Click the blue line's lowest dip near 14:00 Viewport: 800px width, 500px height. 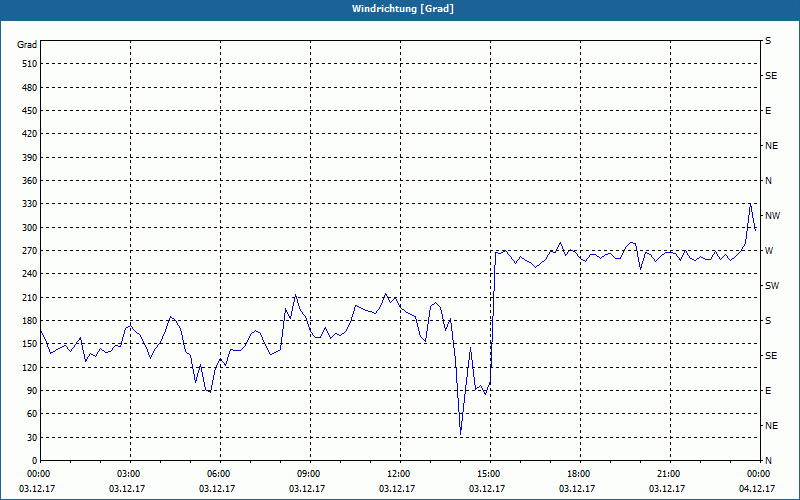(461, 434)
